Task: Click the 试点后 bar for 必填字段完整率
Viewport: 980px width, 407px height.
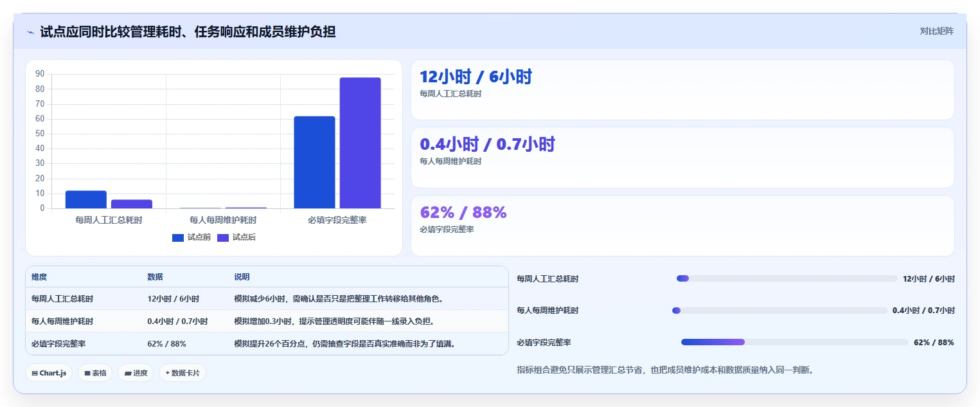Action: [x=361, y=143]
